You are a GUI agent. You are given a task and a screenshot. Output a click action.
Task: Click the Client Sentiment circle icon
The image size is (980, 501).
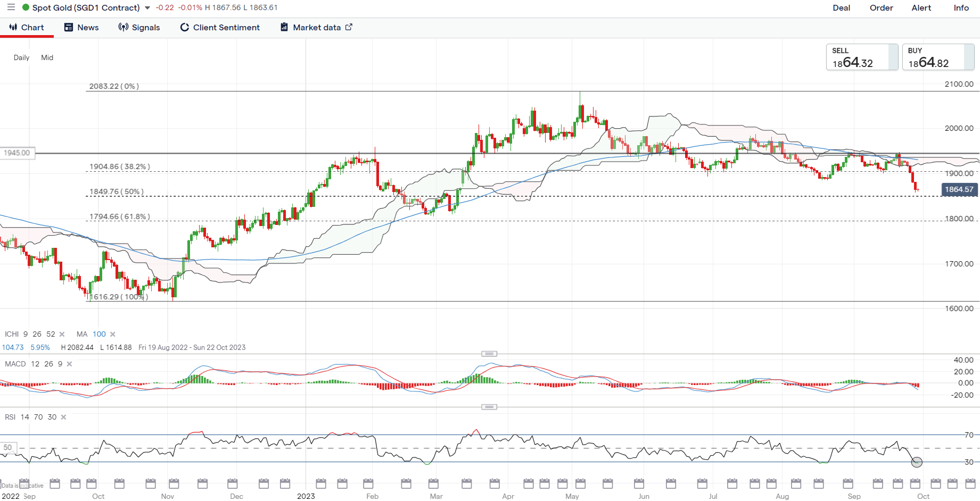coord(185,28)
